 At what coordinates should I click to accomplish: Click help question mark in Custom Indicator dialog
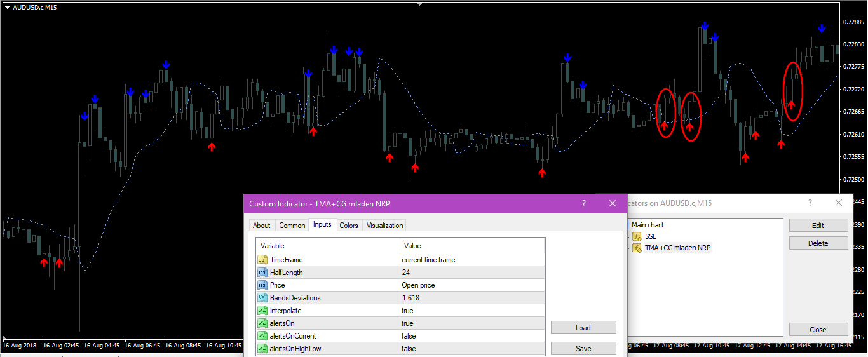(x=583, y=203)
